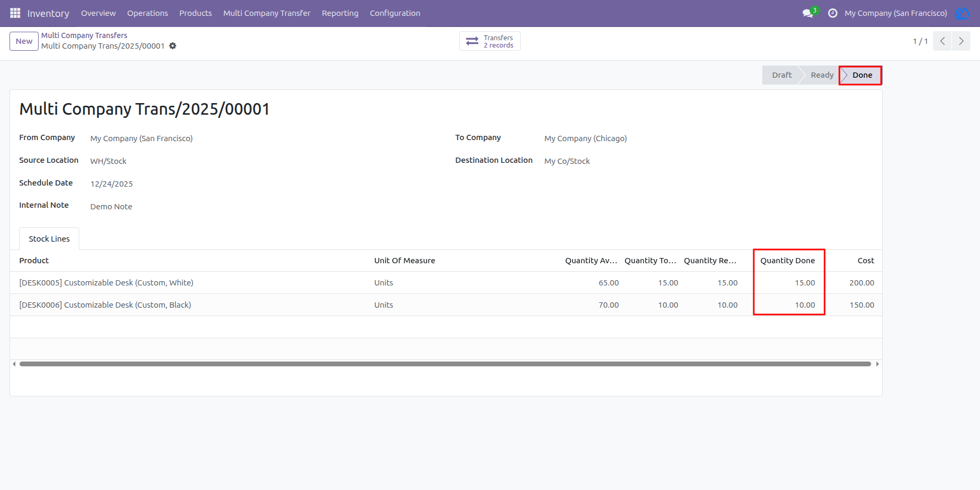
Task: Follow the Multi Company Transfers breadcrumb
Action: coord(84,35)
